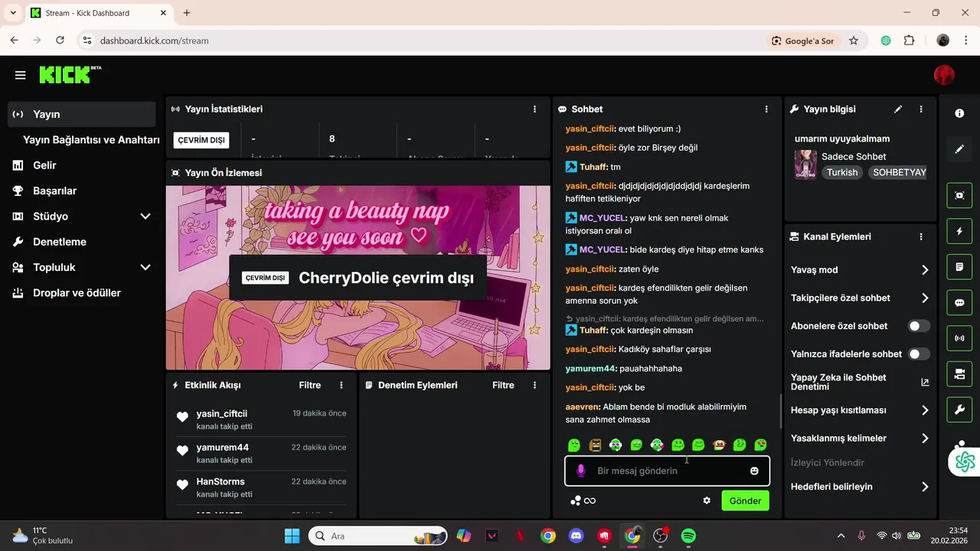Toggle the moderation actions document icon in the right sidebar
The image size is (980, 551).
(959, 267)
